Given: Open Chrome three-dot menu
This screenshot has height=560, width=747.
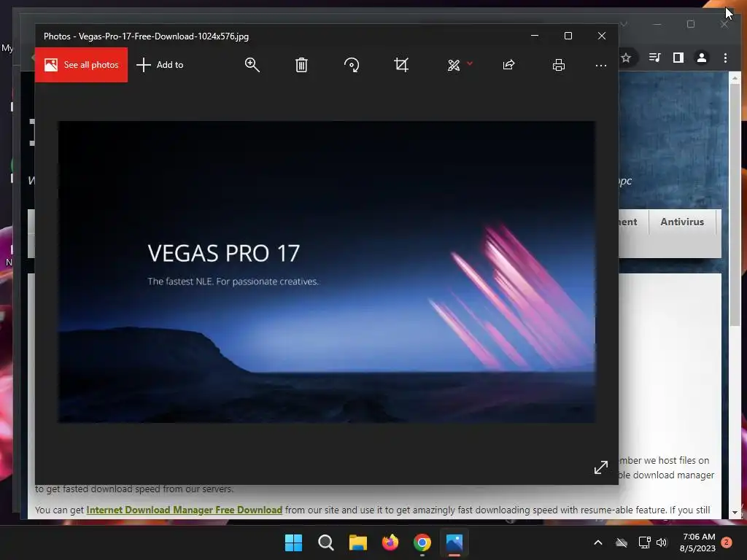Looking at the screenshot, I should 726,58.
